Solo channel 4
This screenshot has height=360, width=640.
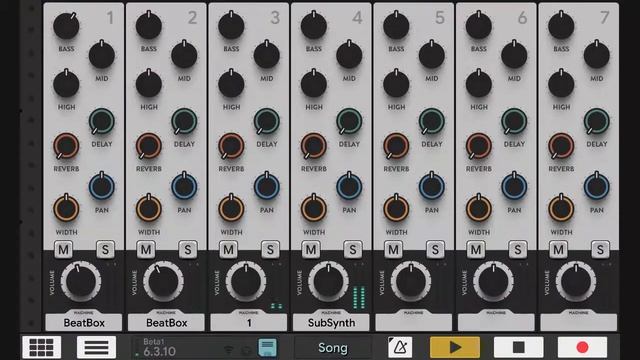pos(353,249)
